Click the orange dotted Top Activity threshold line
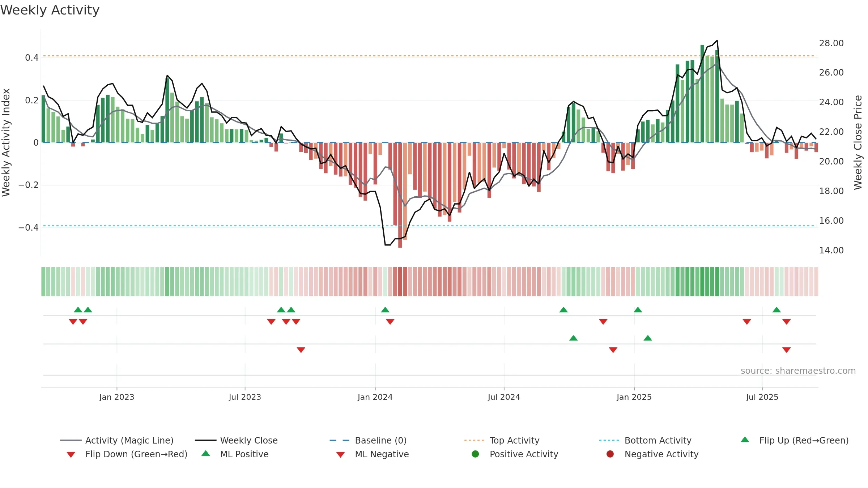 coord(430,56)
